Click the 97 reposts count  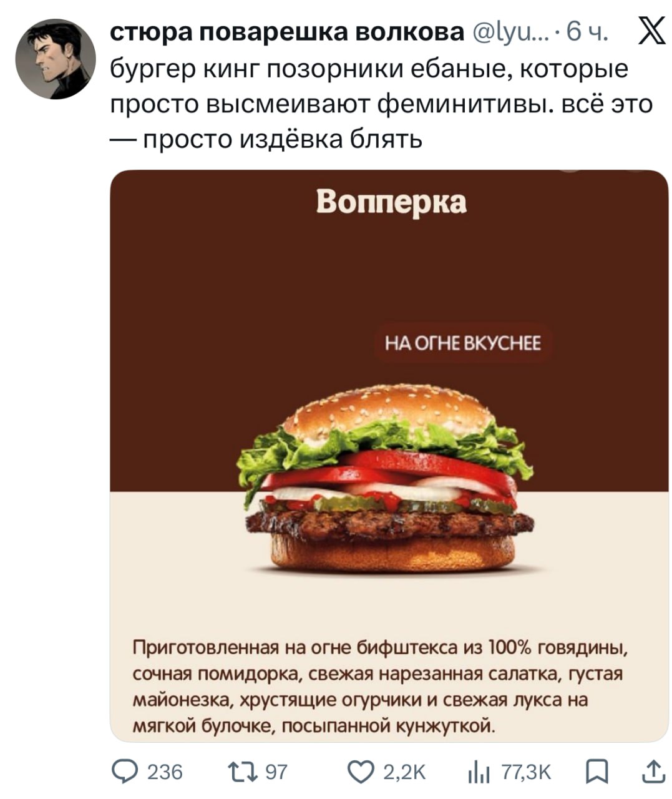[276, 773]
